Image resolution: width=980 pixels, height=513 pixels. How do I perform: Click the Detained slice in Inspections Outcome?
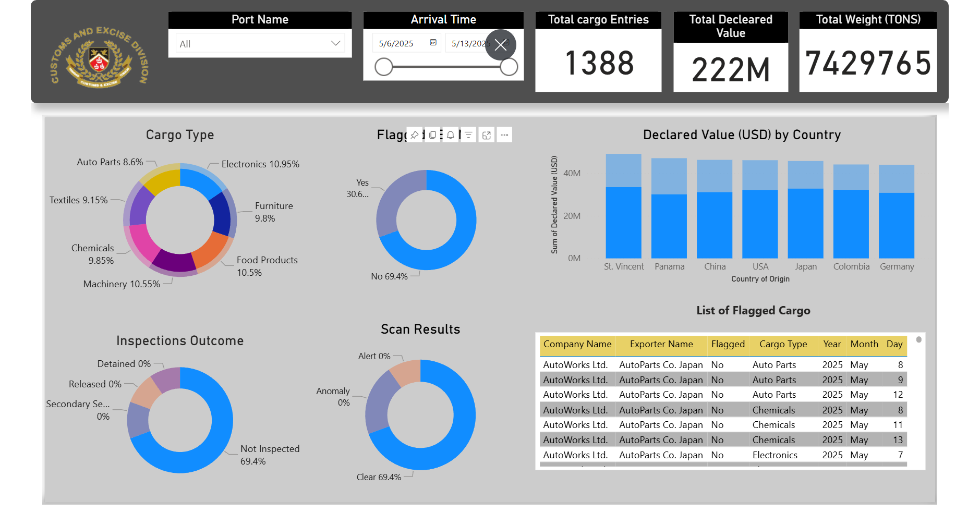pyautogui.click(x=167, y=380)
